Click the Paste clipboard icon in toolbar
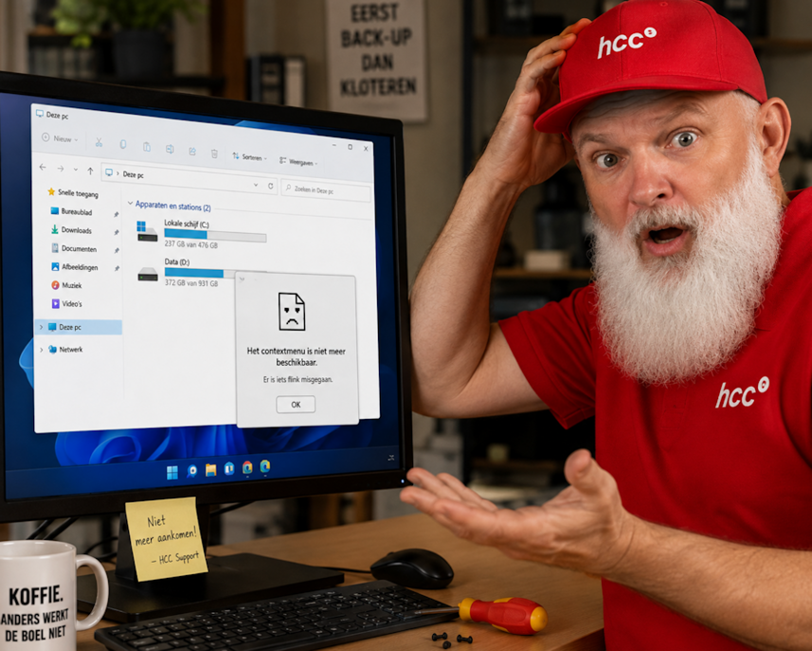This screenshot has height=651, width=812. tap(147, 147)
